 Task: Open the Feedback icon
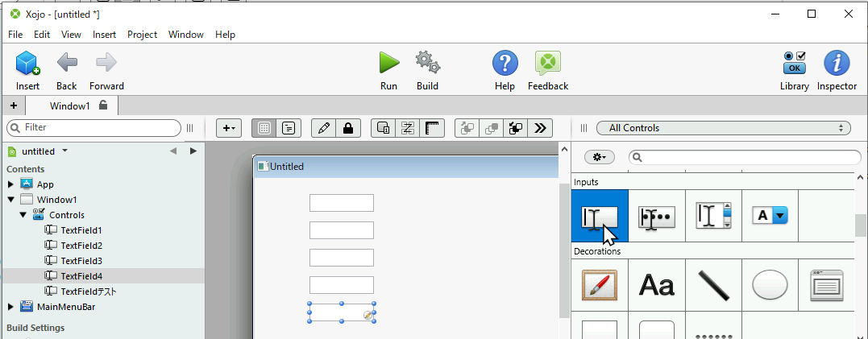point(548,63)
